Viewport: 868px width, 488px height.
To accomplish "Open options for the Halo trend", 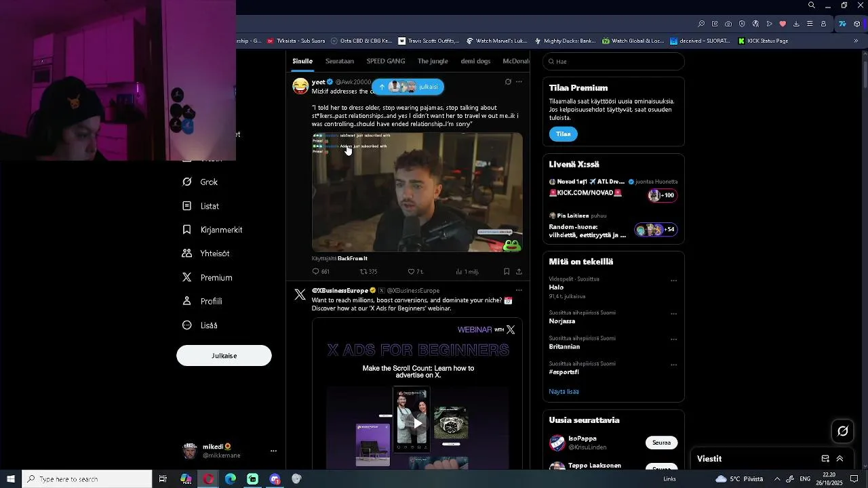I will pyautogui.click(x=674, y=280).
